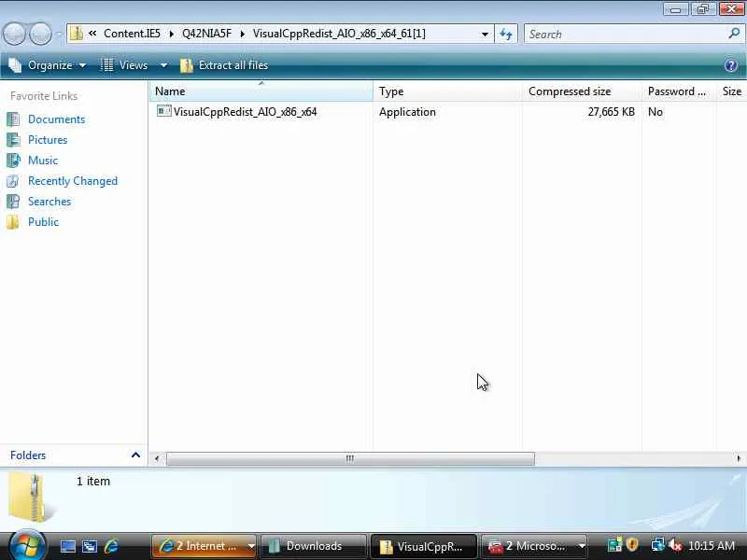747x560 pixels.
Task: Click the muted volume tray icon
Action: [x=674, y=545]
